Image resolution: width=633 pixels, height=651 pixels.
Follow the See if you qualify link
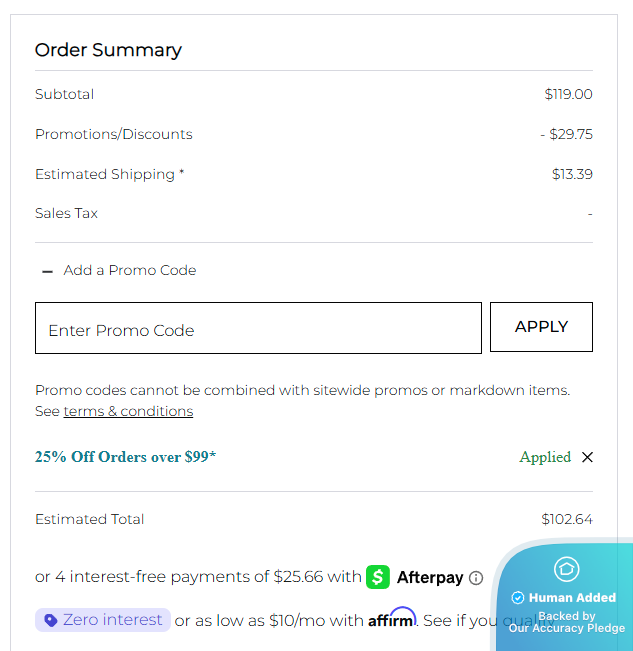(x=458, y=621)
